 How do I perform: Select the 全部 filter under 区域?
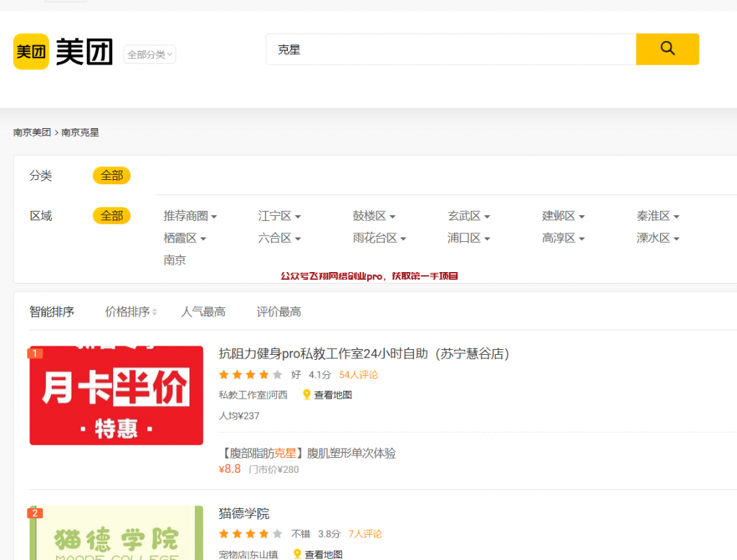pos(112,215)
